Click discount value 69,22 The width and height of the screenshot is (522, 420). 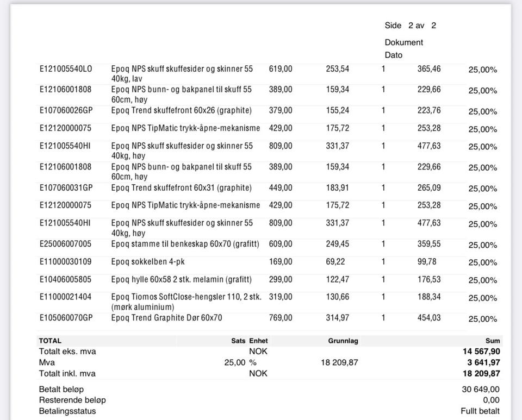tap(335, 262)
